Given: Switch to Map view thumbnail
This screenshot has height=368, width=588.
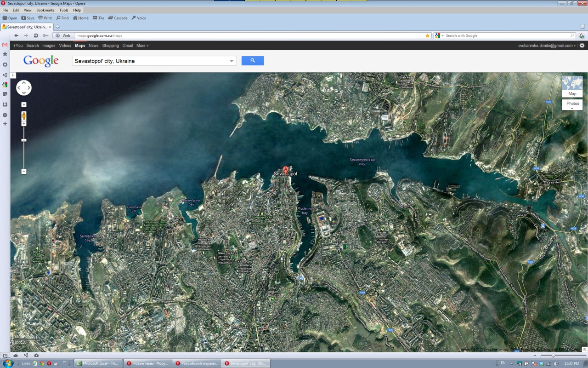Looking at the screenshot, I should pos(572,86).
